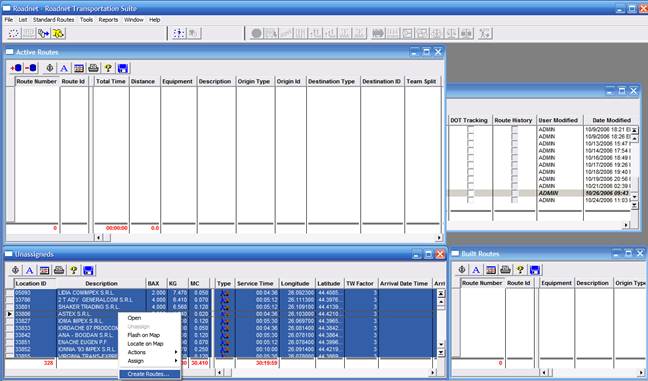
Task: Toggle the DOT Tracking checkbox in the first row
Action: (x=470, y=129)
